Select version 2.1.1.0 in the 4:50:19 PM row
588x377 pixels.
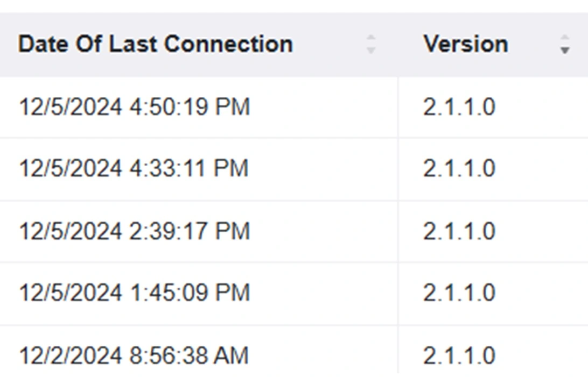tap(459, 106)
